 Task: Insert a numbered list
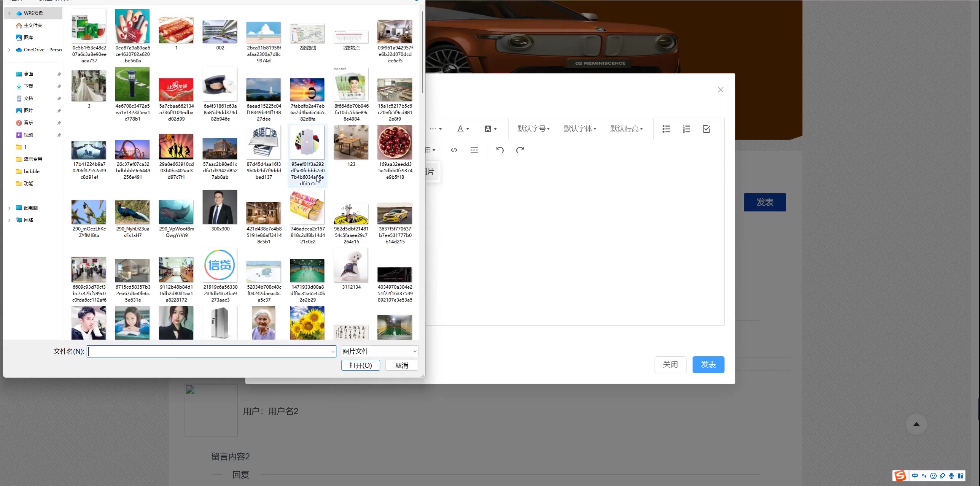pyautogui.click(x=686, y=129)
